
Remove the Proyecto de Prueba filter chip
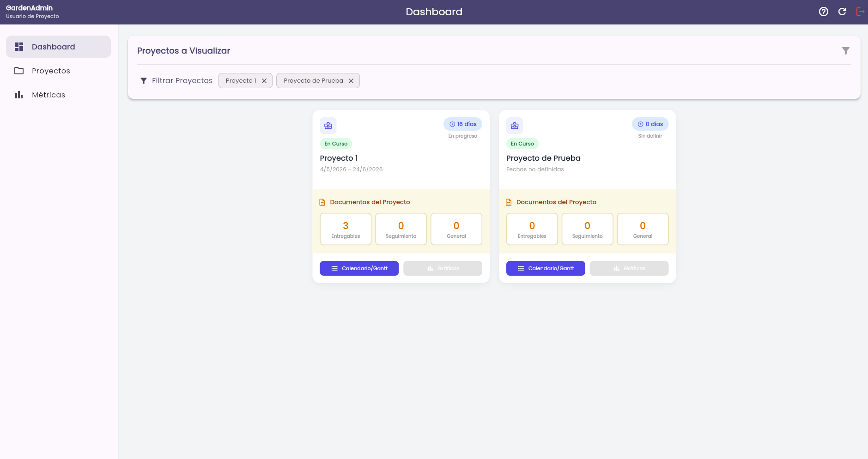point(351,81)
